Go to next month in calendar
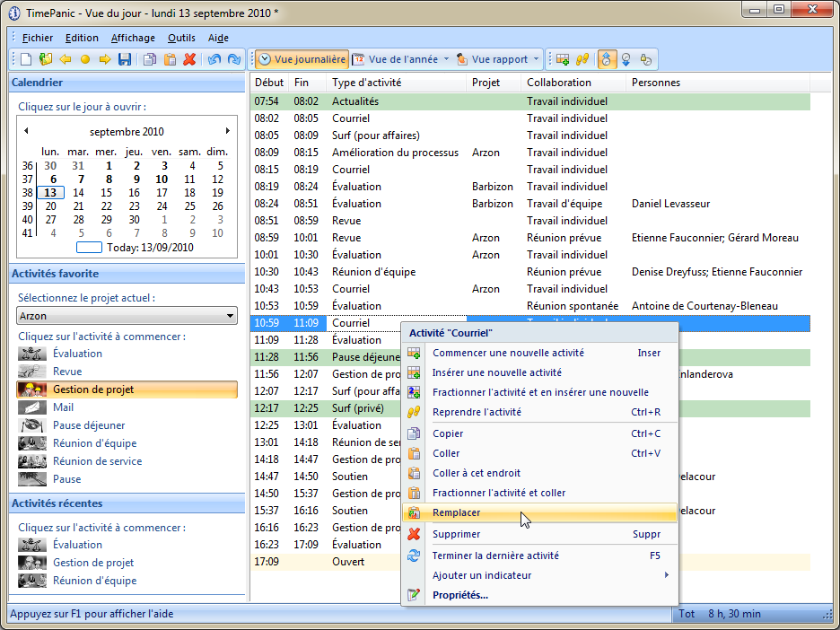Viewport: 840px width, 630px height. coord(227,131)
